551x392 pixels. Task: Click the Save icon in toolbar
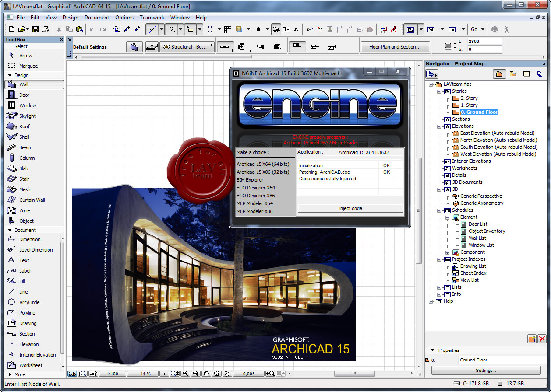coord(35,29)
